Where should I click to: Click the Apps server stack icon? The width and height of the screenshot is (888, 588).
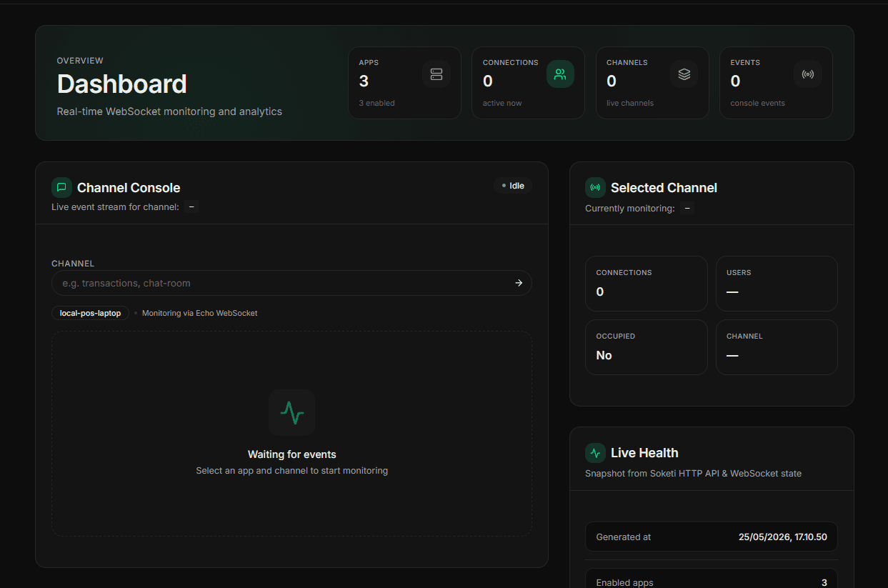point(436,74)
